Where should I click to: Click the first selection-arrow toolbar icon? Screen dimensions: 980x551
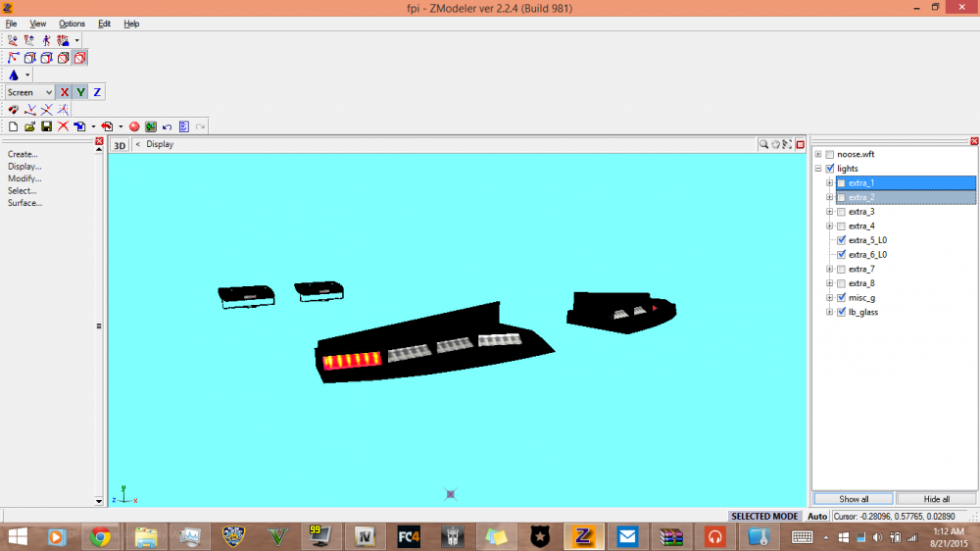coord(13,40)
